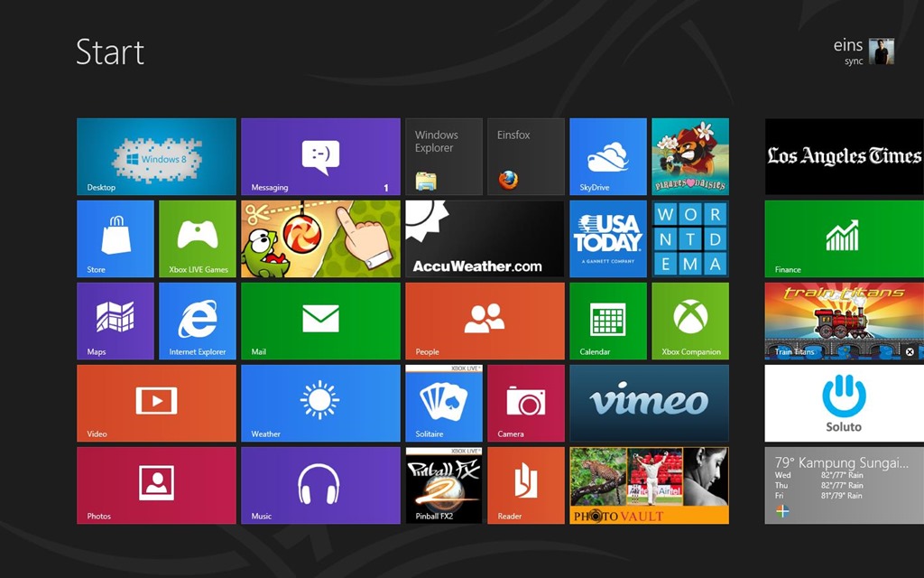Viewport: 924px width, 578px height.
Task: Open the SkyDrive tile
Action: 608,156
